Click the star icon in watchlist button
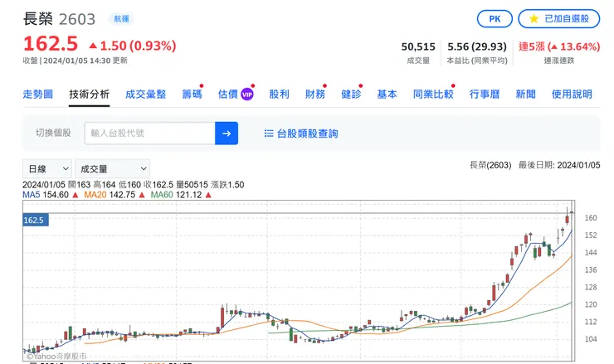Viewport: 614px width, 364px height. coord(534,19)
